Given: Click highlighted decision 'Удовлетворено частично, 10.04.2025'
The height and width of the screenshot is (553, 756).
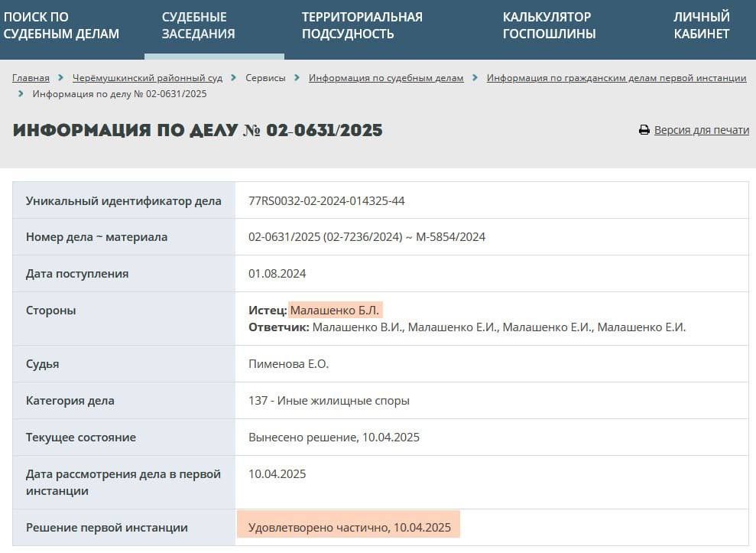Looking at the screenshot, I should tap(349, 528).
